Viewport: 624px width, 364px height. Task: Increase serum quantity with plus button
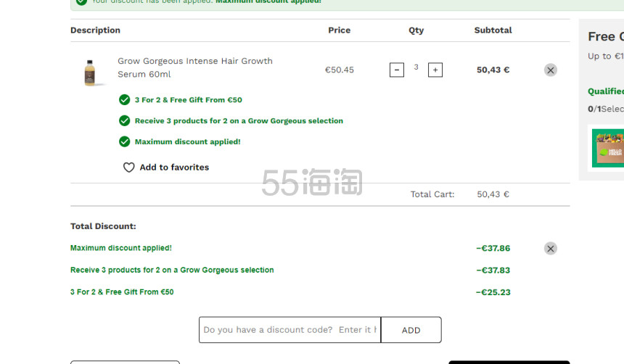pos(435,70)
